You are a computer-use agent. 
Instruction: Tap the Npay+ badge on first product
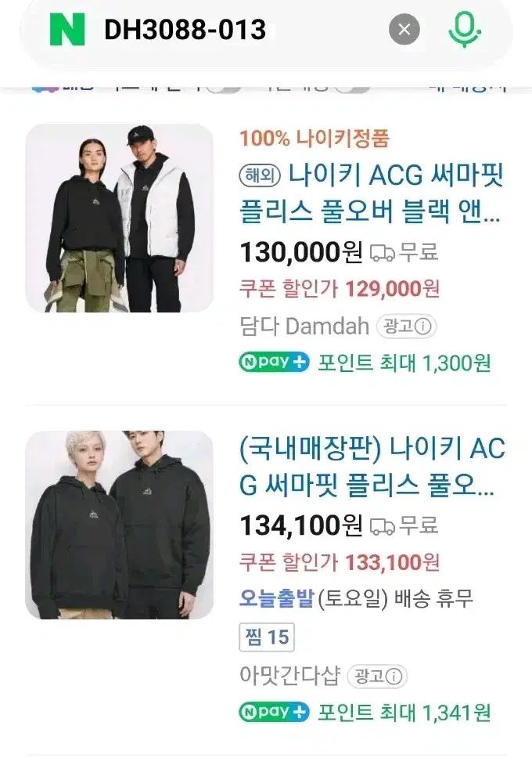(x=275, y=363)
